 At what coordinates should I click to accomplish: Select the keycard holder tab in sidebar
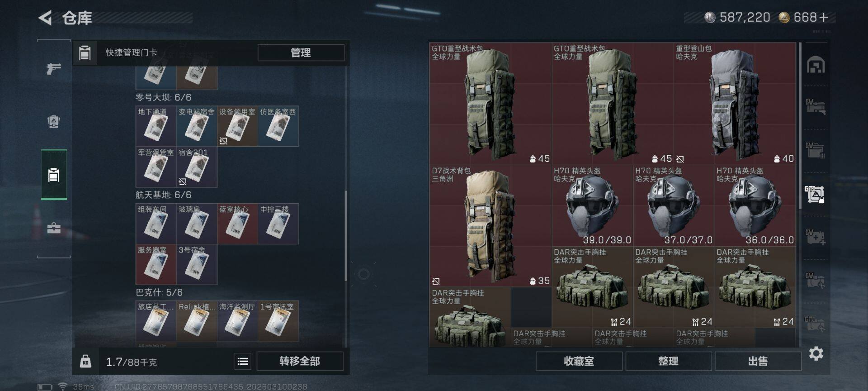[x=54, y=175]
